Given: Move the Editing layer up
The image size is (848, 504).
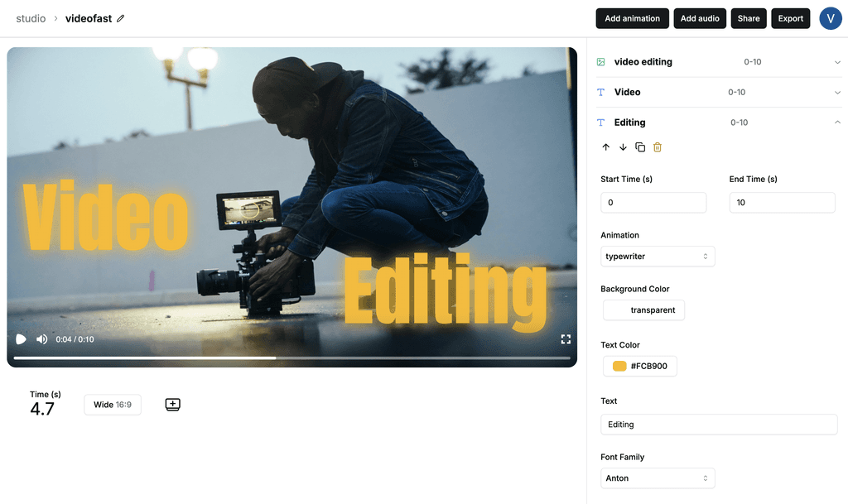Looking at the screenshot, I should [605, 146].
